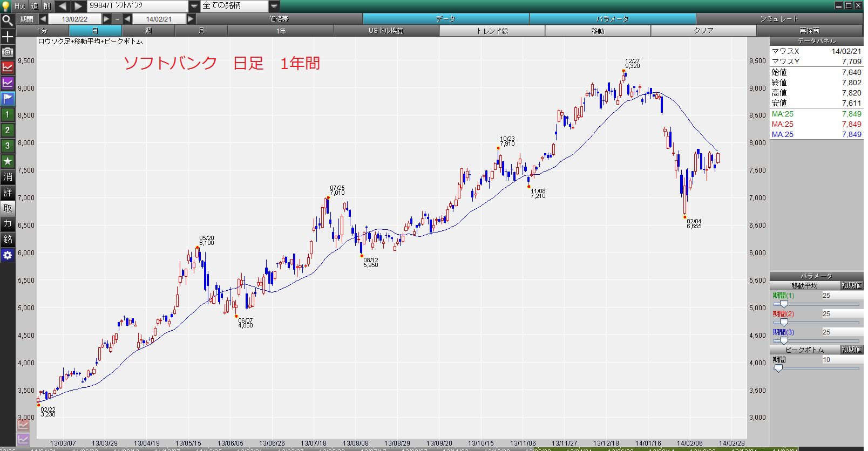
Task: Click the red line chart icon
Action: point(8,67)
